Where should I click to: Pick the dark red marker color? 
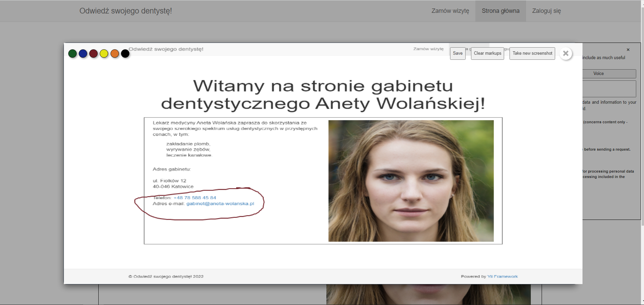pyautogui.click(x=94, y=53)
